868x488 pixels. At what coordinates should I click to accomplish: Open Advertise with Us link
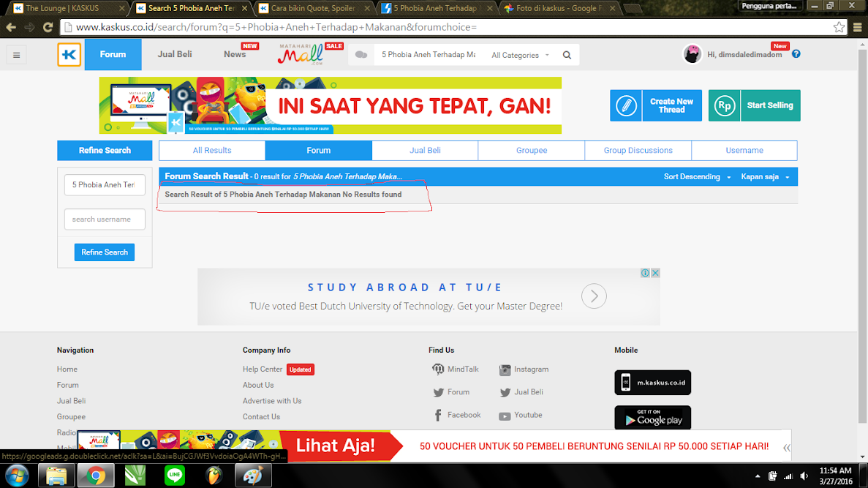(x=272, y=401)
